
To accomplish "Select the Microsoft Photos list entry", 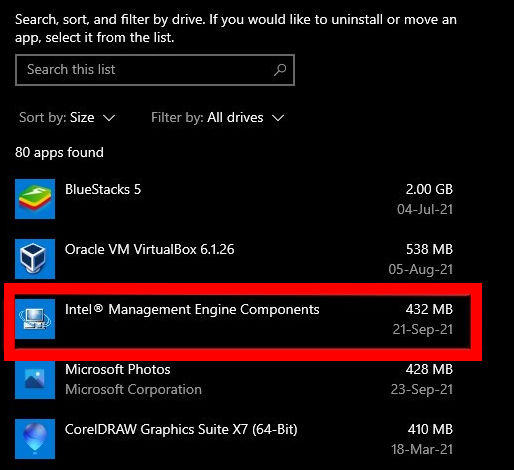I will pyautogui.click(x=234, y=379).
